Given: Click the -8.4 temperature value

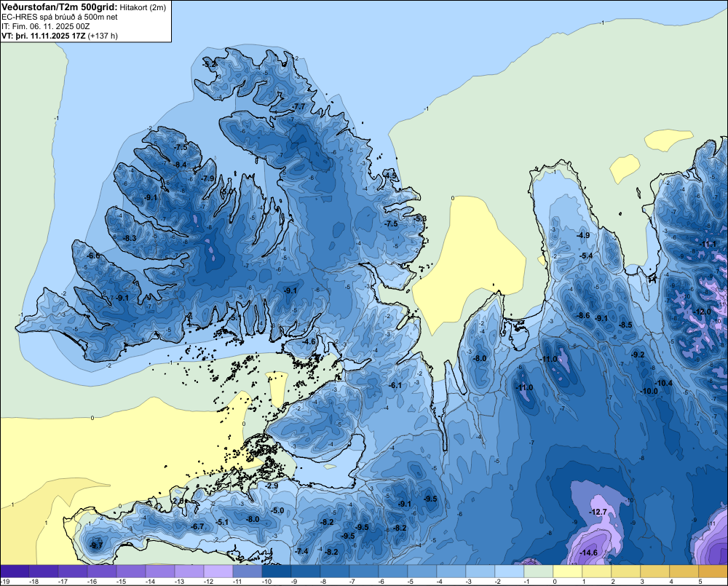Looking at the screenshot, I should [180, 165].
